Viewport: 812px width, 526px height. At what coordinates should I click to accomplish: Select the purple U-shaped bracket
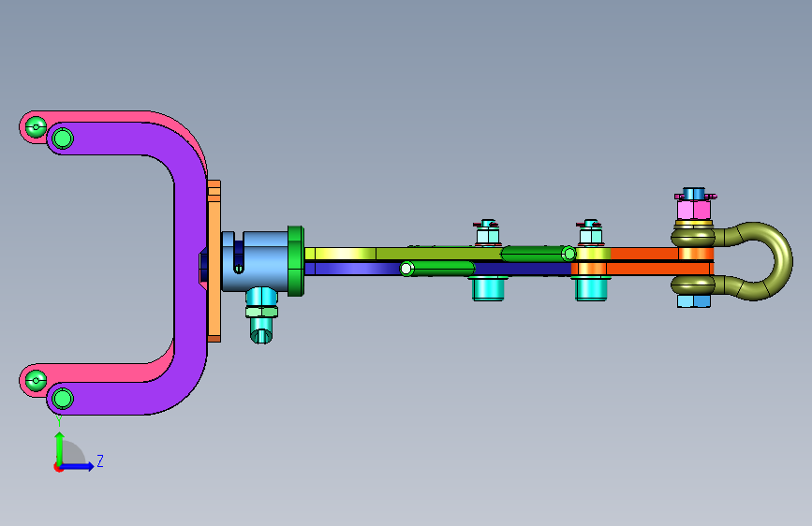pyautogui.click(x=190, y=270)
